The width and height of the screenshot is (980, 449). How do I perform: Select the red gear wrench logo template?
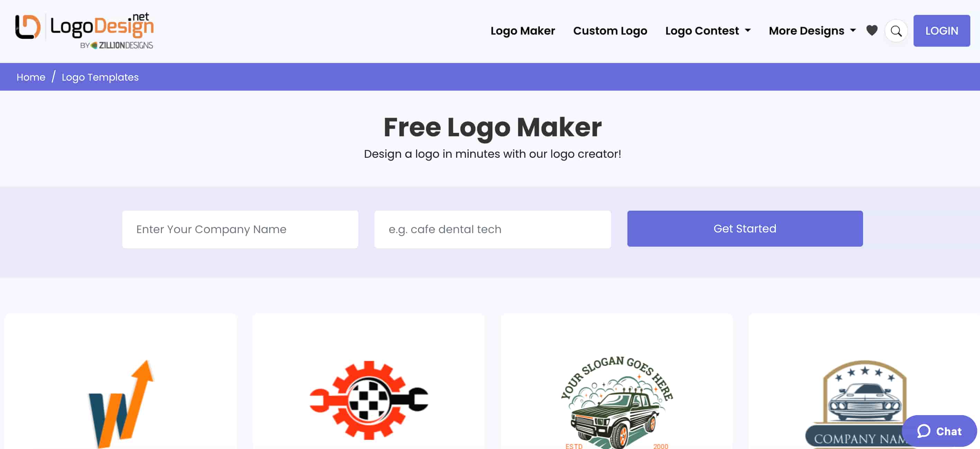click(368, 381)
